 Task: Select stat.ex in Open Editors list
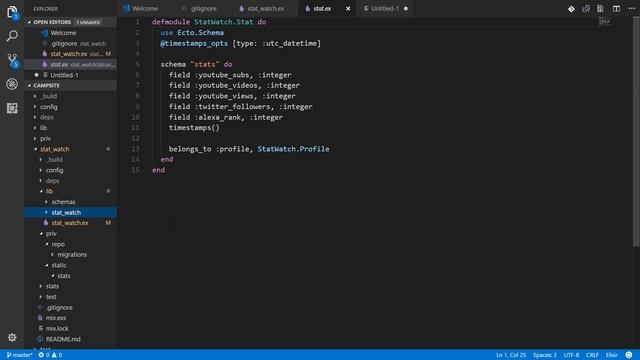tap(70, 64)
